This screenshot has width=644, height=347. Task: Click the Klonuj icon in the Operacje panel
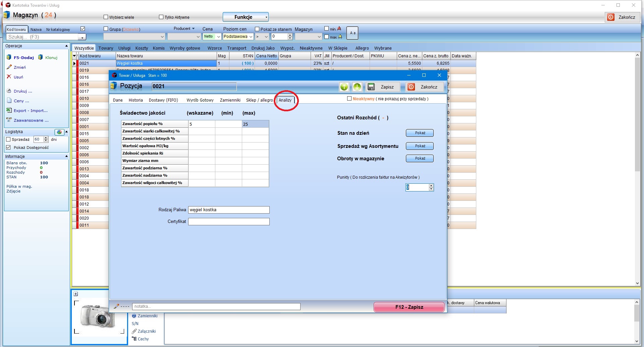pos(41,57)
